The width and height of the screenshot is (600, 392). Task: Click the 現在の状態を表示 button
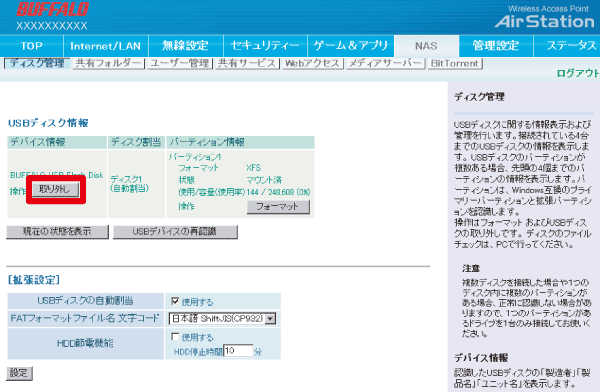tap(57, 232)
